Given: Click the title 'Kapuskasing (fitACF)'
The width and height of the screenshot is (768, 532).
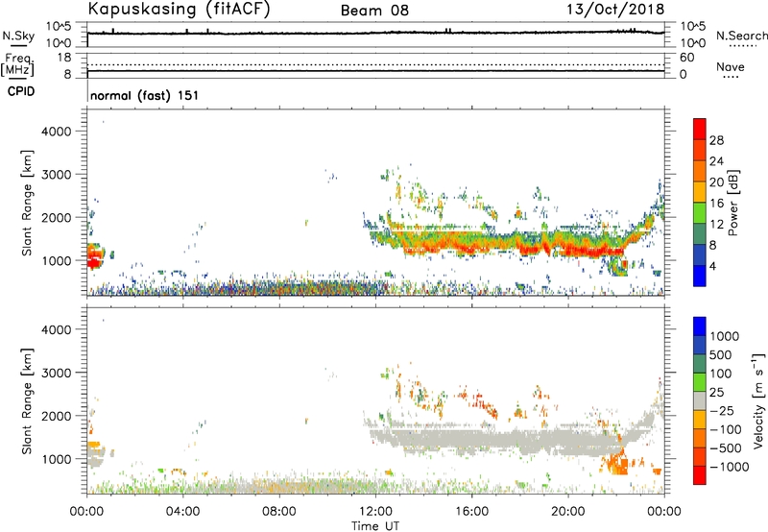Looking at the screenshot, I should point(179,10).
